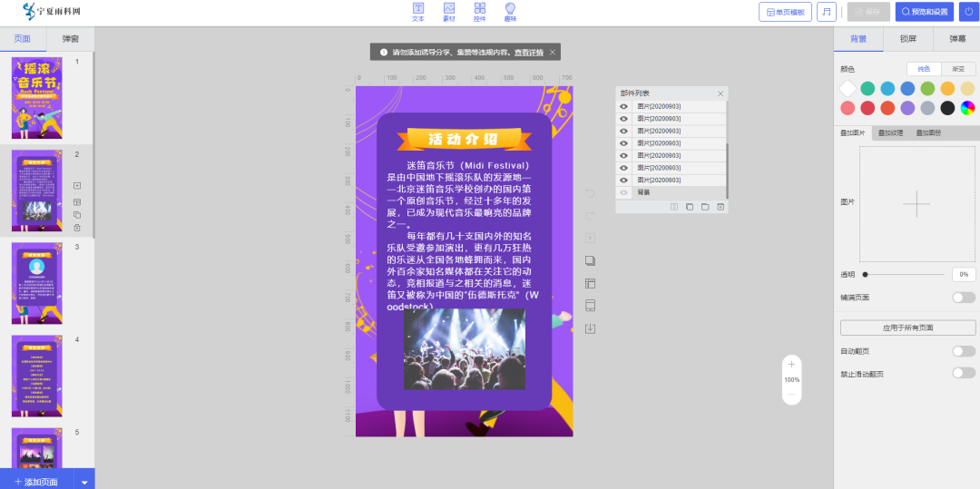Click page 2 template layout icon
This screenshot has width=980, height=489.
tap(77, 201)
